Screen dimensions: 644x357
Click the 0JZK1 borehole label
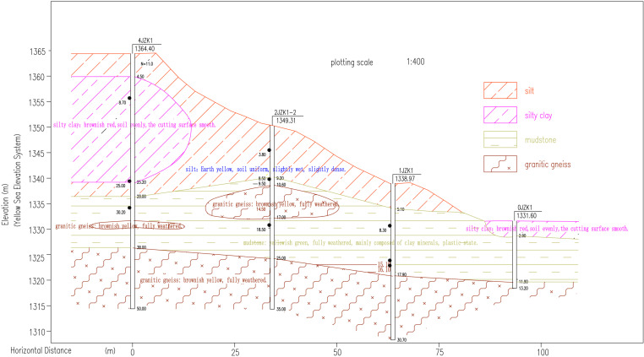(525, 208)
